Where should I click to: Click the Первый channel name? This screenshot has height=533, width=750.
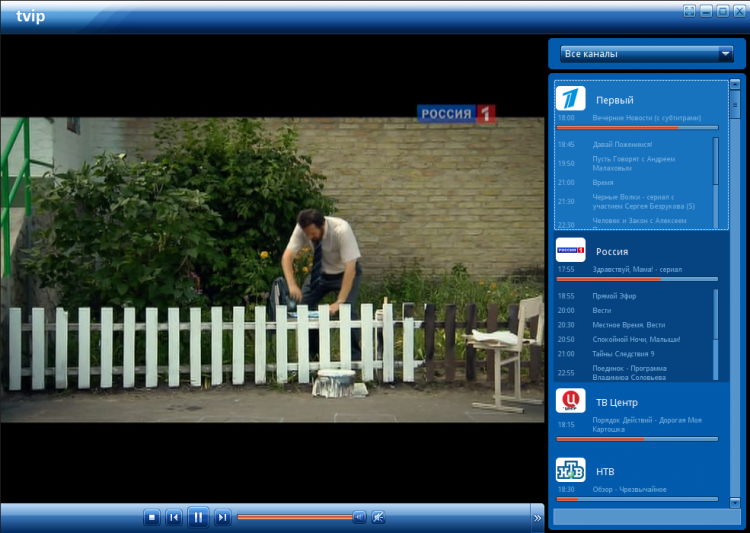615,100
